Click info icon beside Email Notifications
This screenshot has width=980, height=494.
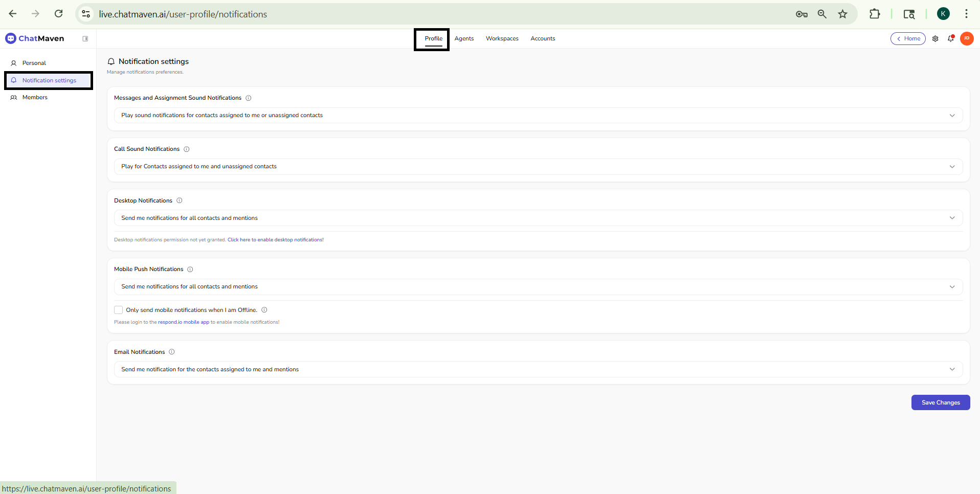(172, 352)
